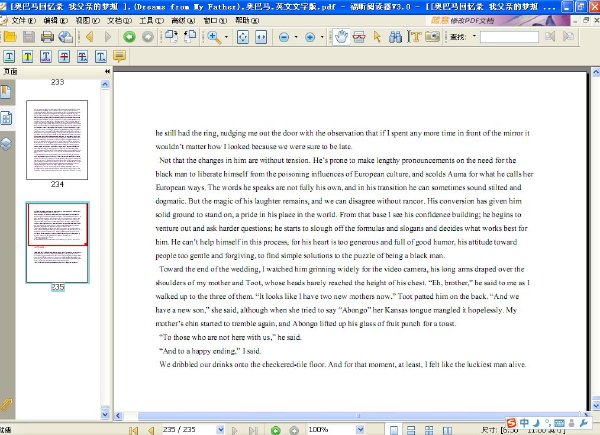Open the 文档 (Document) menu

coord(119,20)
